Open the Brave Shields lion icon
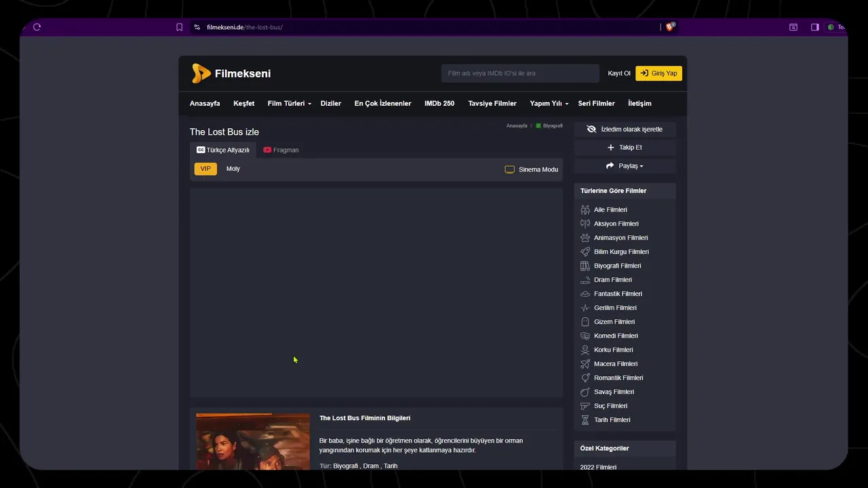 [670, 27]
